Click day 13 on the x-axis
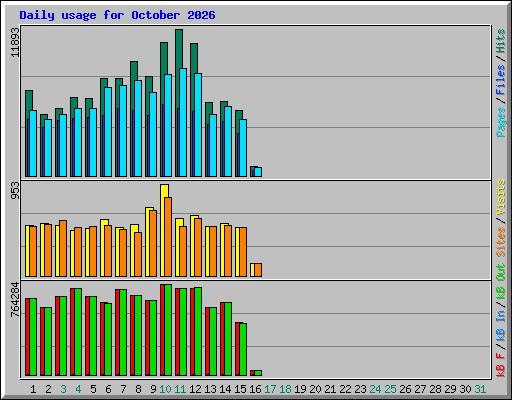This screenshot has width=512, height=400. (x=210, y=389)
